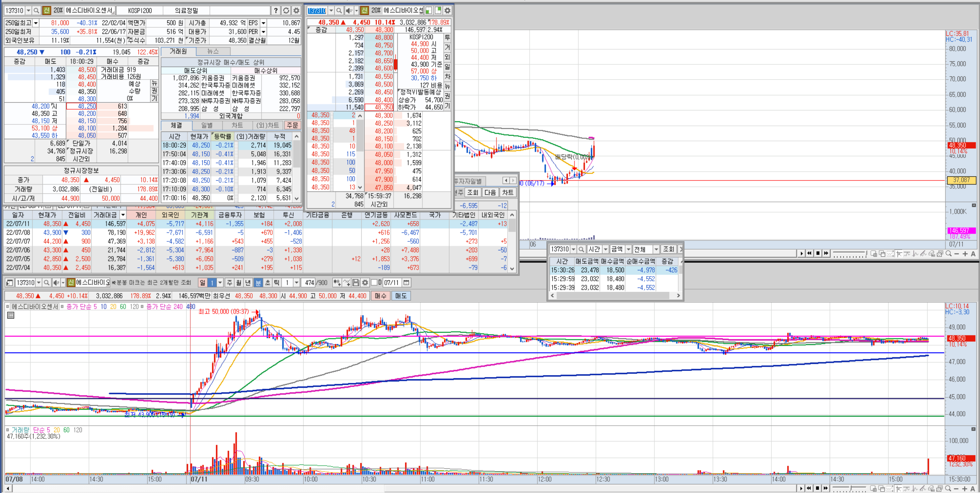Open the calendar date picker next to 07/11

[x=406, y=283]
